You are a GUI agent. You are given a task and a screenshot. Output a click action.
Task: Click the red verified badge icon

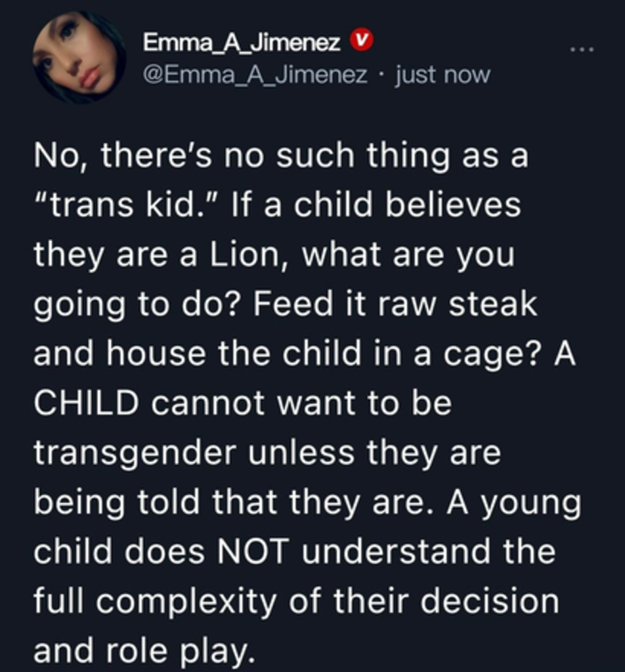click(361, 43)
